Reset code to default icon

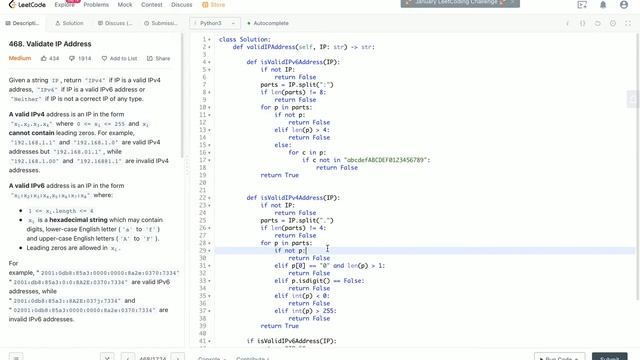click(x=598, y=23)
